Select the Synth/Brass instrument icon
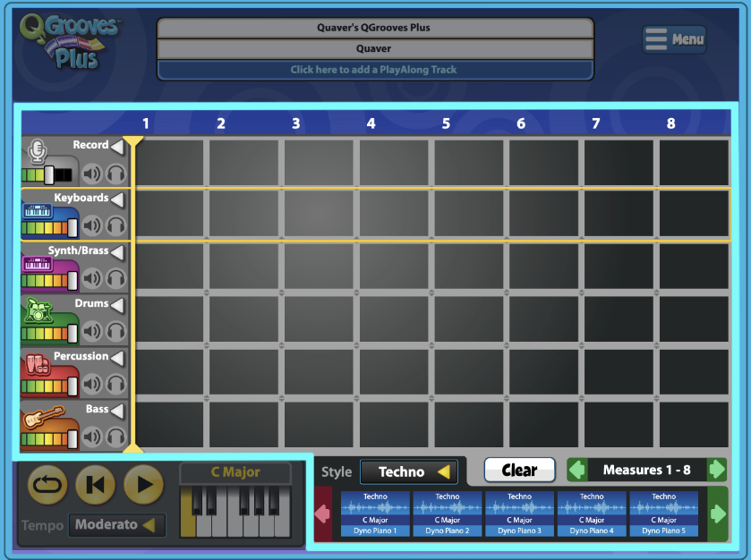The width and height of the screenshot is (751, 560). (x=38, y=263)
